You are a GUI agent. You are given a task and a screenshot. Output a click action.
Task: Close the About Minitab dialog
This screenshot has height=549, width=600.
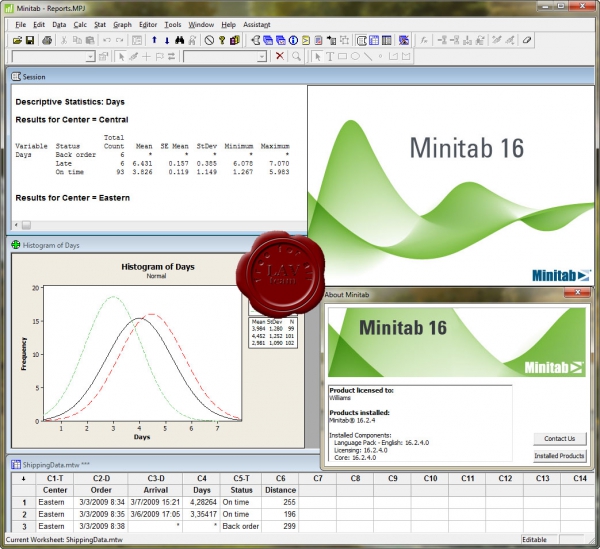pyautogui.click(x=577, y=293)
